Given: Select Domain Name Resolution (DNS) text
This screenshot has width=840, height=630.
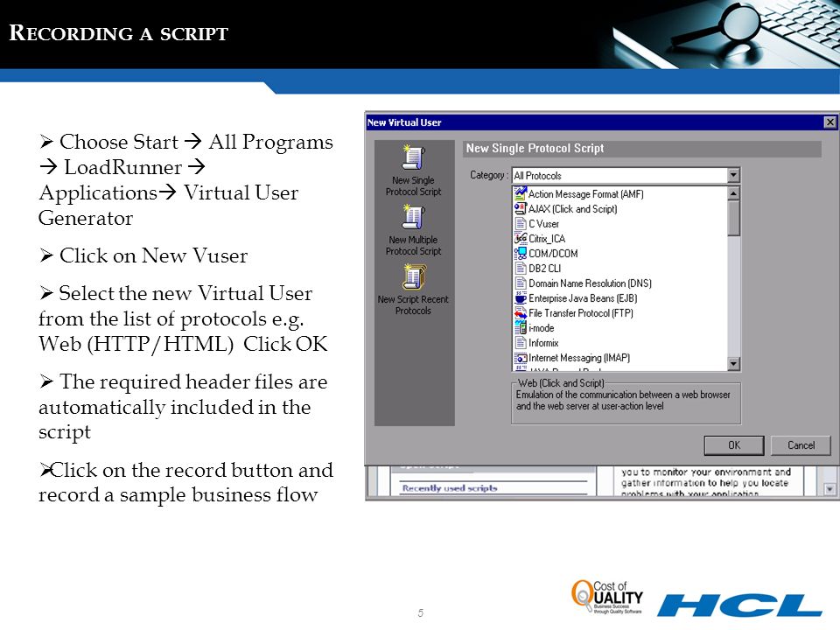Looking at the screenshot, I should click(591, 283).
